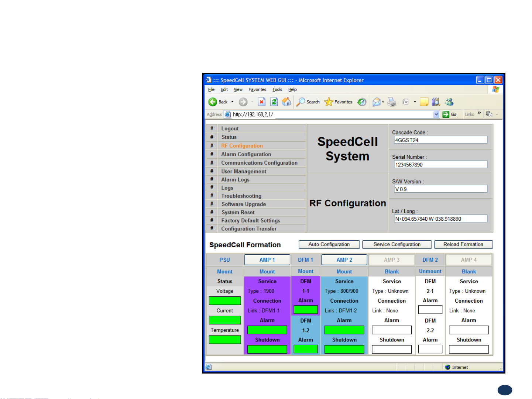Click System Reset link
Image resolution: width=532 pixels, height=399 pixels.
coord(238,212)
